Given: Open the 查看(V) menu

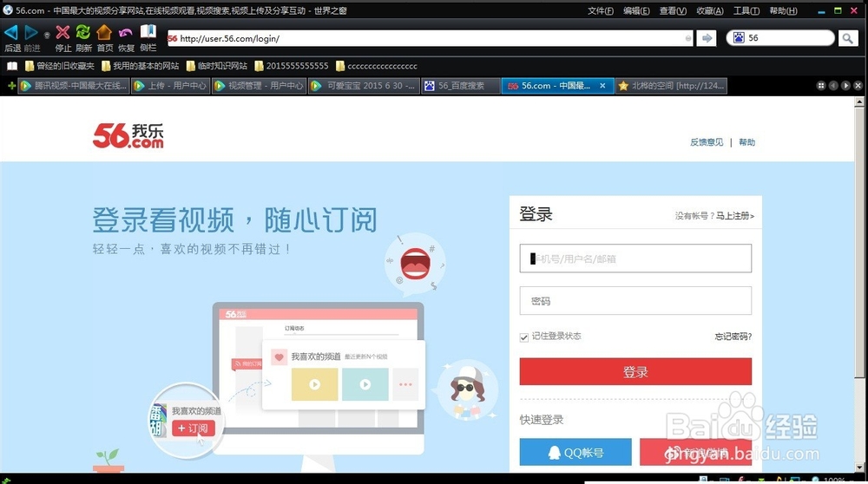Looking at the screenshot, I should pyautogui.click(x=674, y=10).
